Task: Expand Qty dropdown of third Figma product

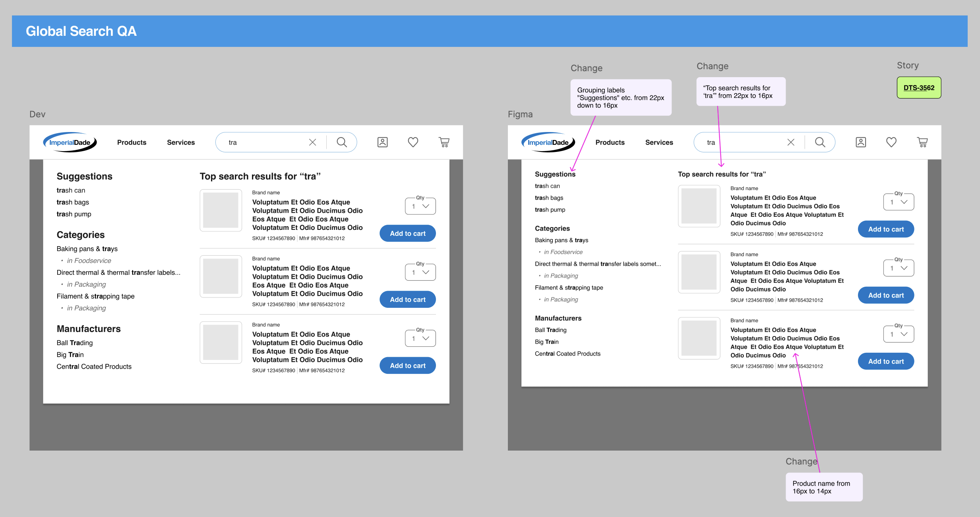Action: tap(899, 334)
